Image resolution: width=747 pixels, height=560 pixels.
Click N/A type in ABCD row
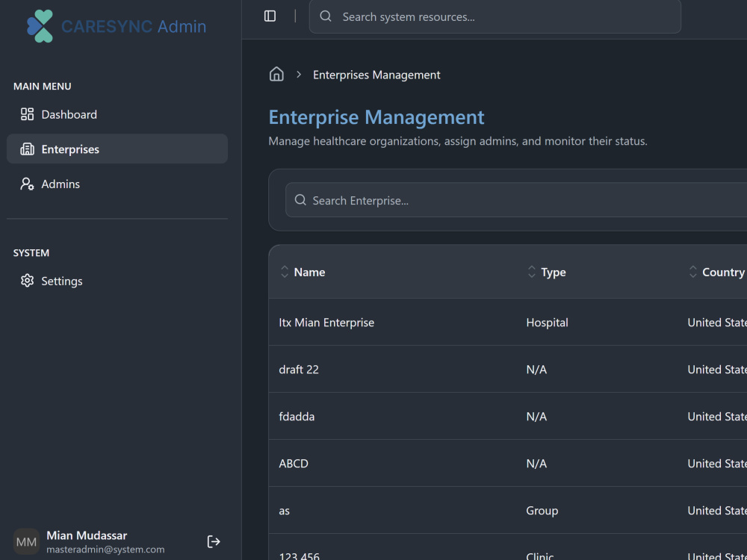coord(536,464)
